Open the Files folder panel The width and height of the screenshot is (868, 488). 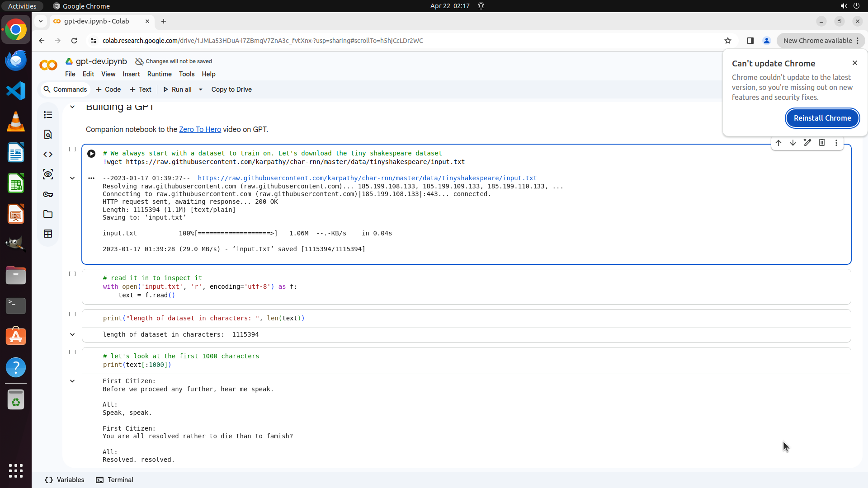[48, 214]
